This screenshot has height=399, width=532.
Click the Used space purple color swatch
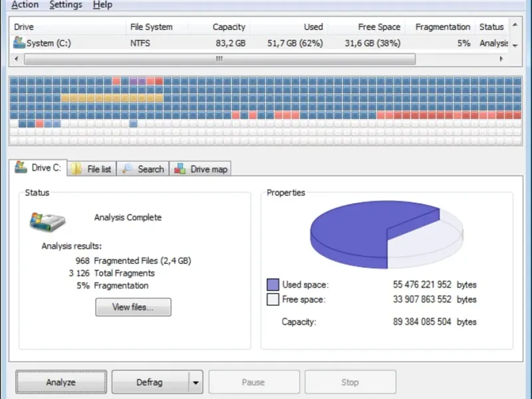[273, 285]
